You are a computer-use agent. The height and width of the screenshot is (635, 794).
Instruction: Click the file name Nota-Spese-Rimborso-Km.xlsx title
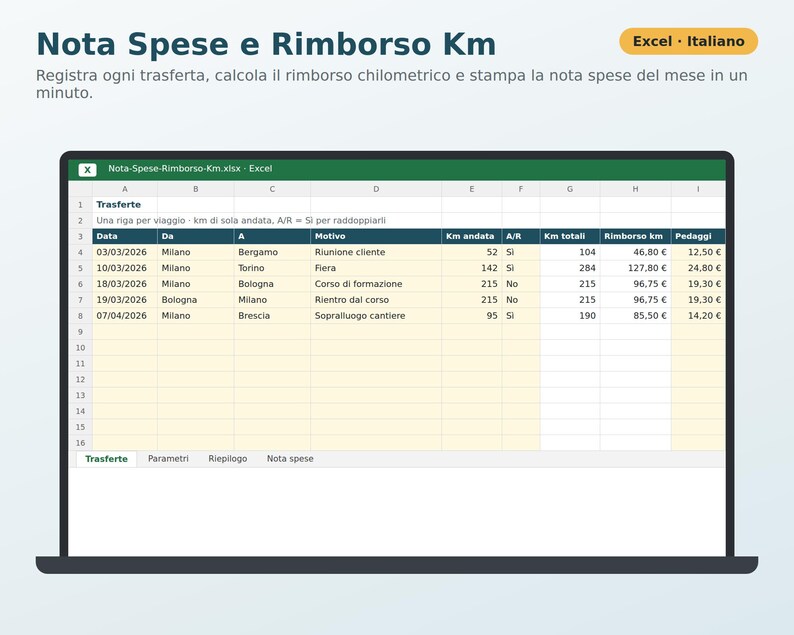(x=190, y=169)
